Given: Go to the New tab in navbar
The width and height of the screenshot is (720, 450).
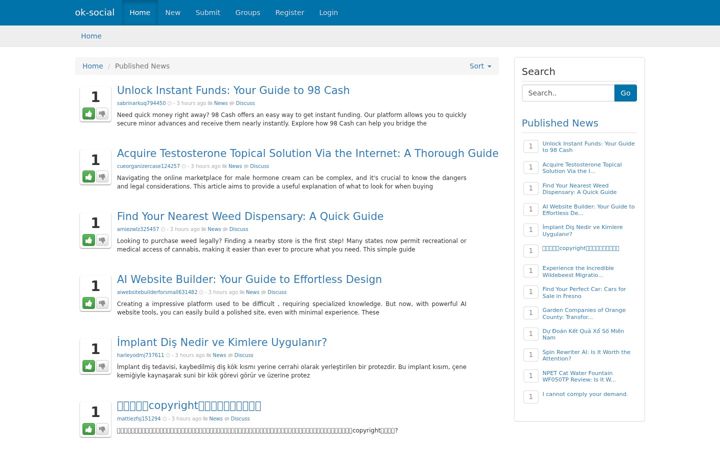Looking at the screenshot, I should (173, 12).
